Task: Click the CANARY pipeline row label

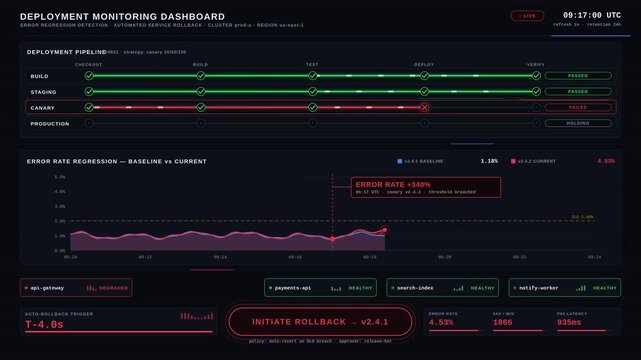Action: pyautogui.click(x=43, y=108)
